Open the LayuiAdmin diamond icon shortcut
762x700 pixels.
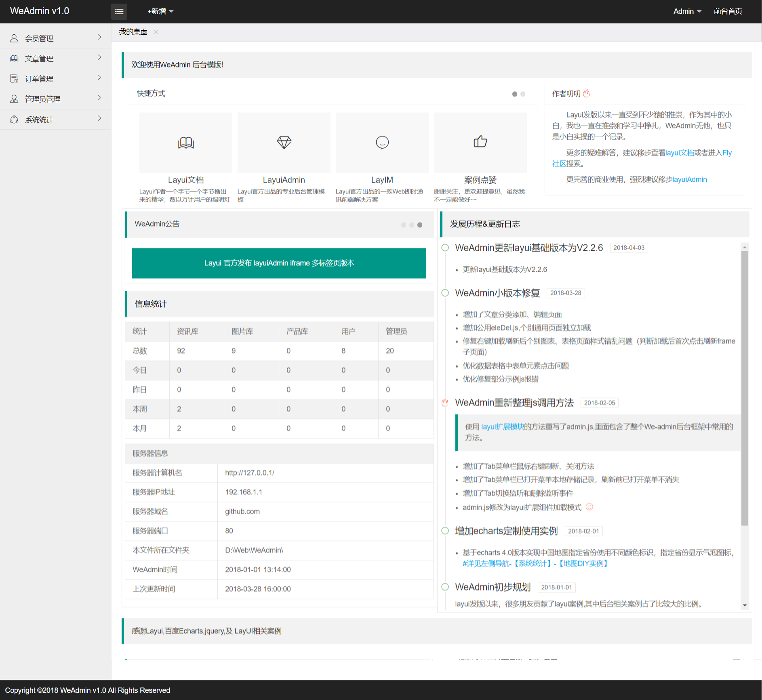(x=284, y=143)
